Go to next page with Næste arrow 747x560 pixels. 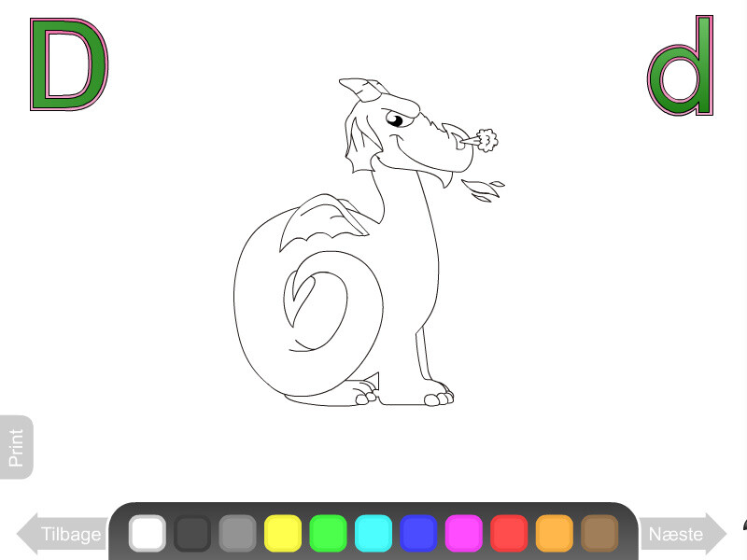[683, 534]
